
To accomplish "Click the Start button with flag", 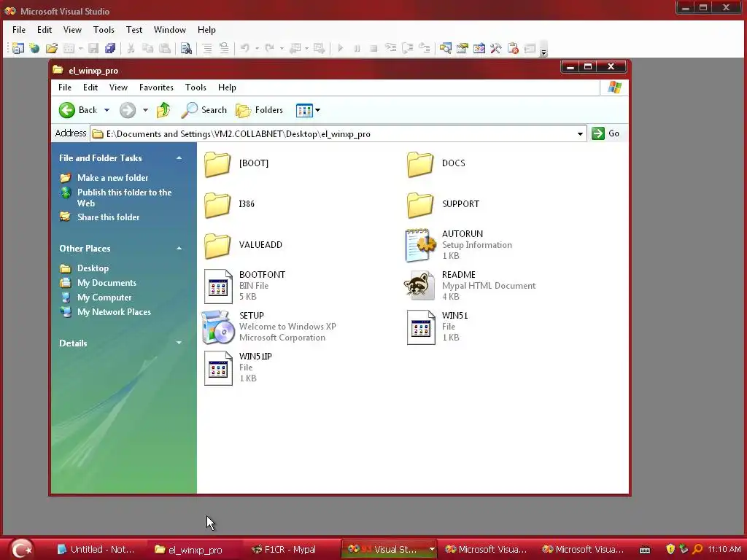I will coord(21,549).
